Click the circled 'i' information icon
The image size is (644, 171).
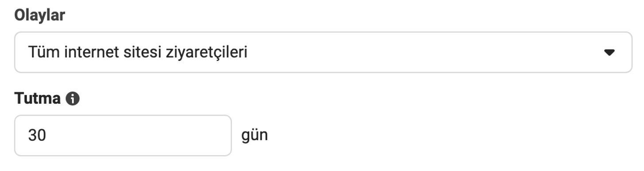point(73,99)
